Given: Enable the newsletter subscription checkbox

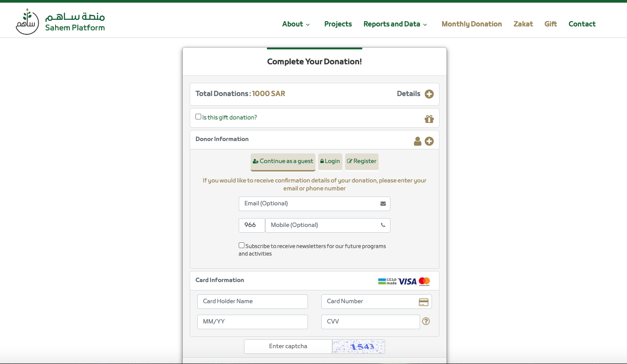Looking at the screenshot, I should coord(241,245).
